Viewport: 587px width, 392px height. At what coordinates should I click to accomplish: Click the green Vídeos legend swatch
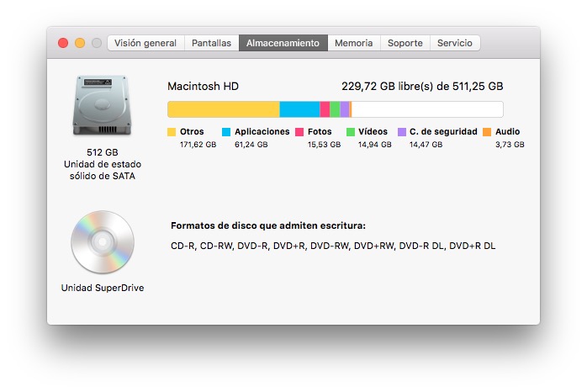coord(351,132)
